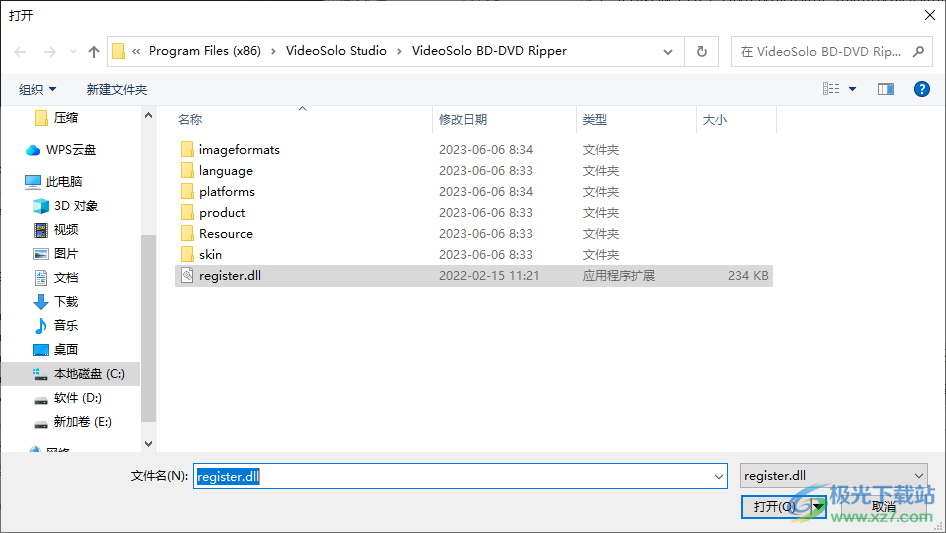The height and width of the screenshot is (533, 946).
Task: Expand the file name history dropdown
Action: 719,476
